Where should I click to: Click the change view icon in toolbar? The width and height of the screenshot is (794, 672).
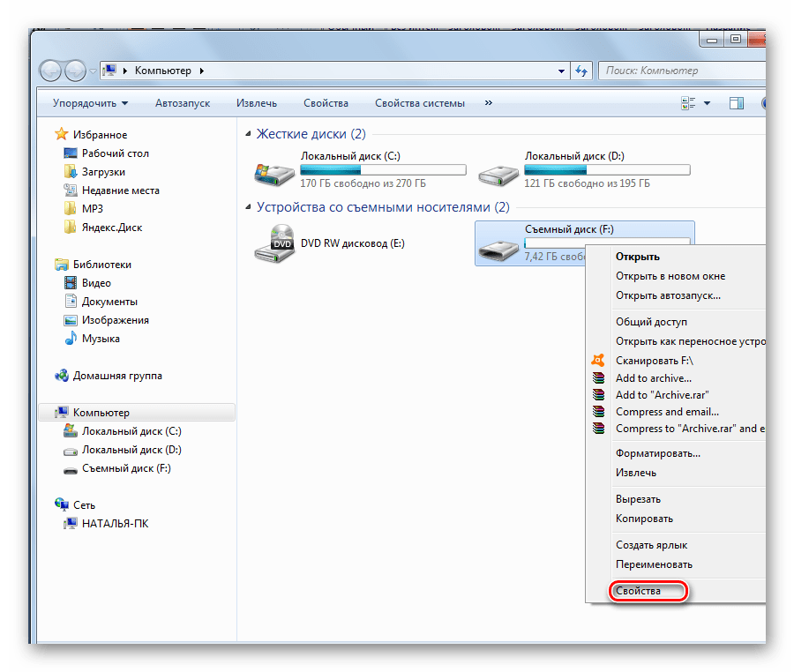pos(688,103)
